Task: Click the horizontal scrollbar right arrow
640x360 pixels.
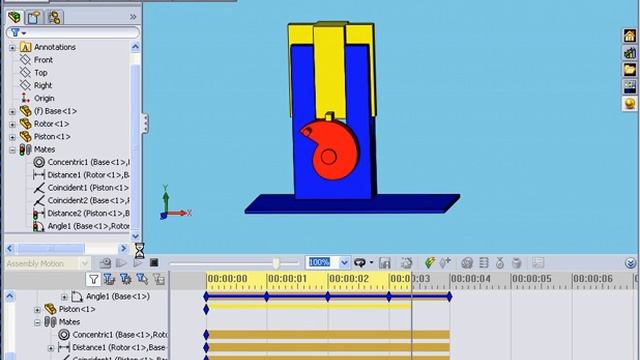Action: tap(123, 248)
